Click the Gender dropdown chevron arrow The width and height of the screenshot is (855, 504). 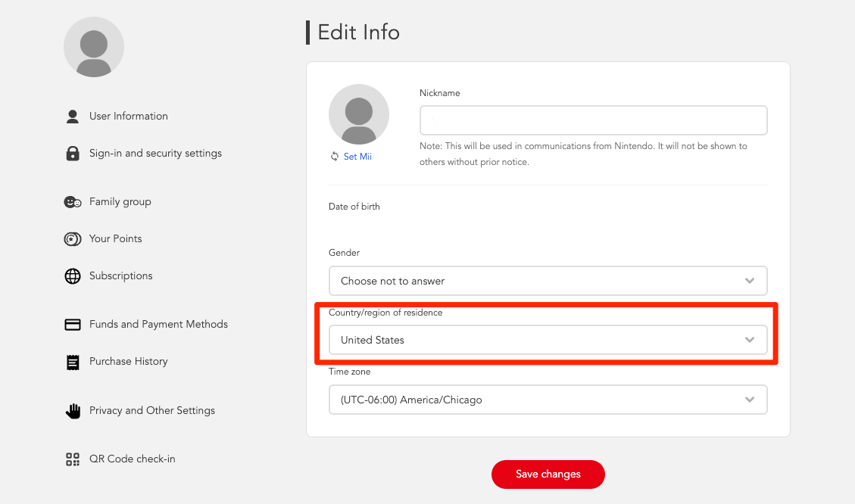[750, 281]
